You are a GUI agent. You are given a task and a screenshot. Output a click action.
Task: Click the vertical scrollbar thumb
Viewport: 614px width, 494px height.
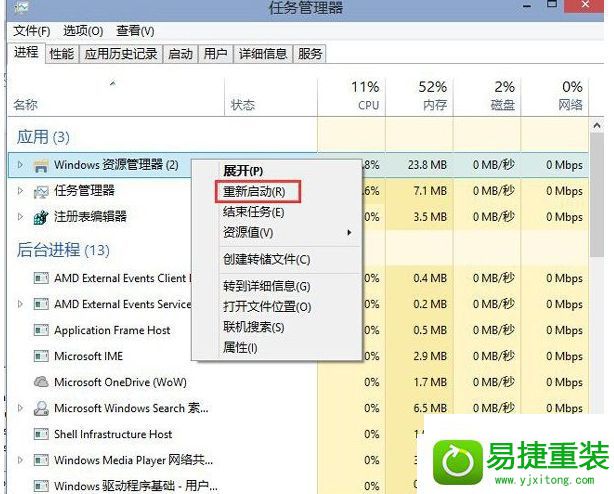pyautogui.click(x=597, y=195)
